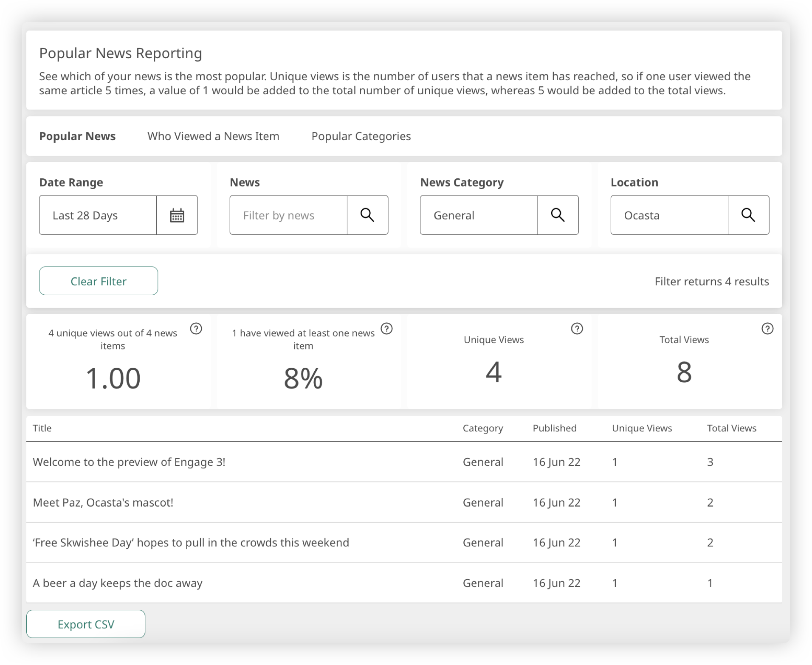The image size is (812, 665).
Task: Click Category cell of the Free Skwishee Day row
Action: coord(483,543)
